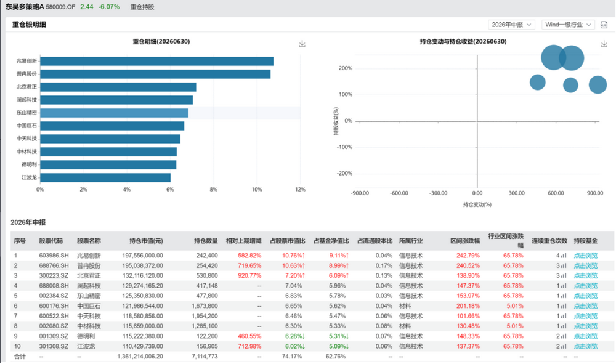Click 点击浏览 link for 普冉股份
616x364 pixels.
585,266
